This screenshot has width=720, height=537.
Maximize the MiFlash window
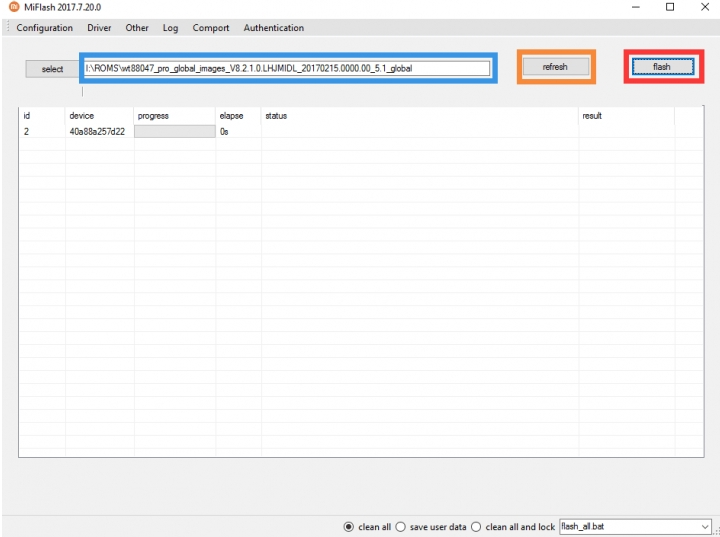[x=670, y=7]
